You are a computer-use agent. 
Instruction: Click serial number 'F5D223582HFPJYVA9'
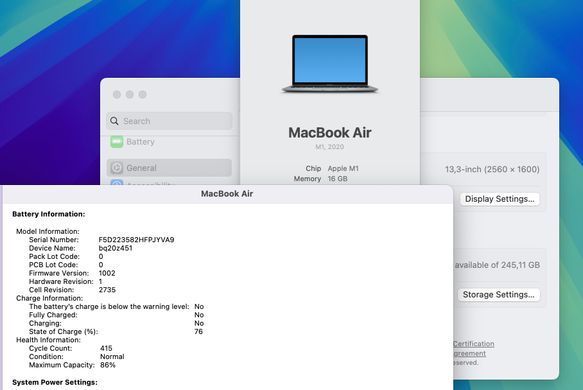[x=136, y=240]
